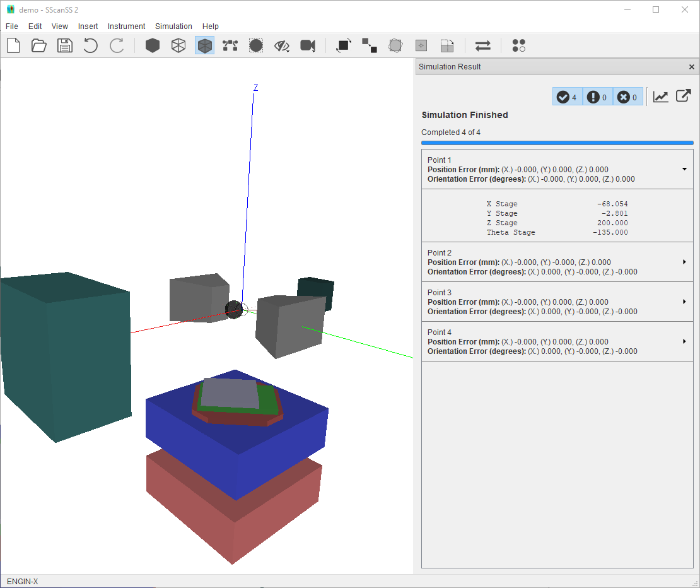Open the Edit menu

[35, 26]
